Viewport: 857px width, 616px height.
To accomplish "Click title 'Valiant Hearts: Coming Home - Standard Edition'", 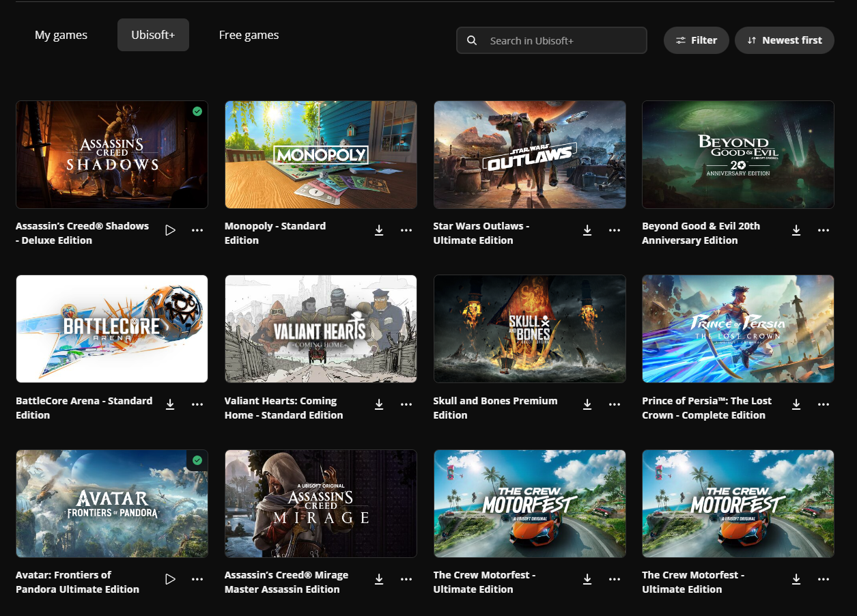I will coord(283,408).
